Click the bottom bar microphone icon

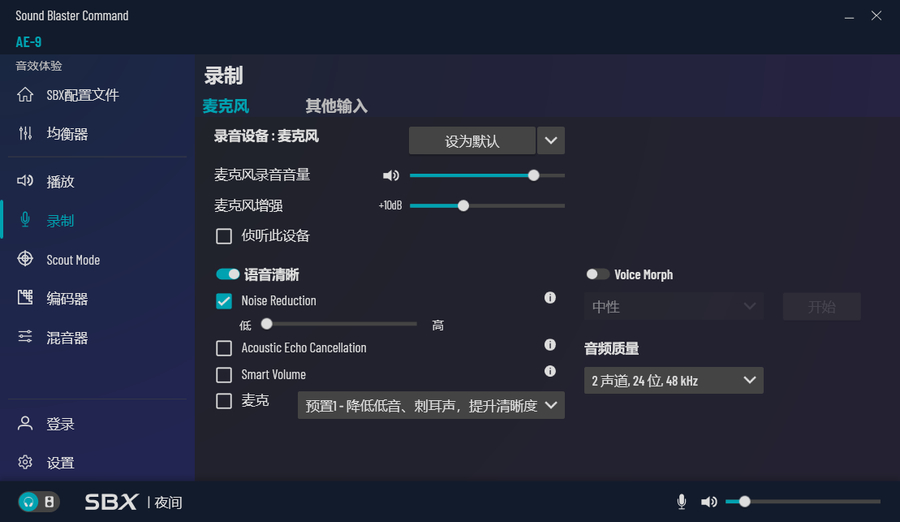681,501
